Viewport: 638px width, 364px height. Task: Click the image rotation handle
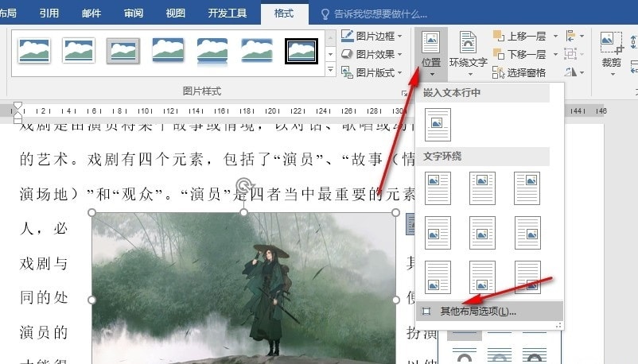[243, 185]
